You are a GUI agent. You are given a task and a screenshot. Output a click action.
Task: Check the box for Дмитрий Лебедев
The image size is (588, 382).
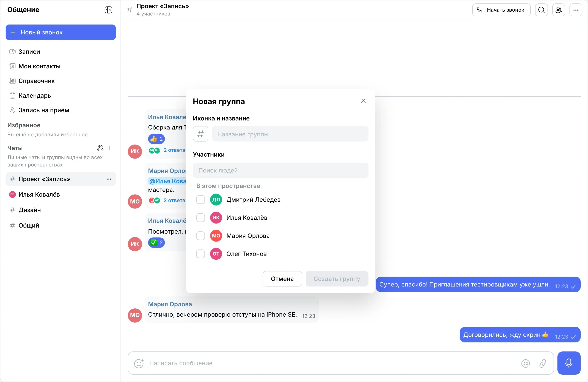point(200,200)
